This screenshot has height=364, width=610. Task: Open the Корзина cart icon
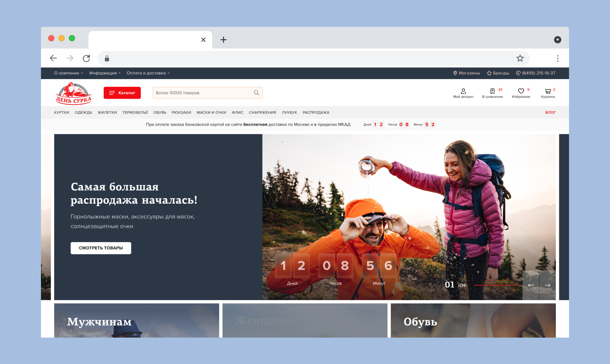click(x=548, y=93)
